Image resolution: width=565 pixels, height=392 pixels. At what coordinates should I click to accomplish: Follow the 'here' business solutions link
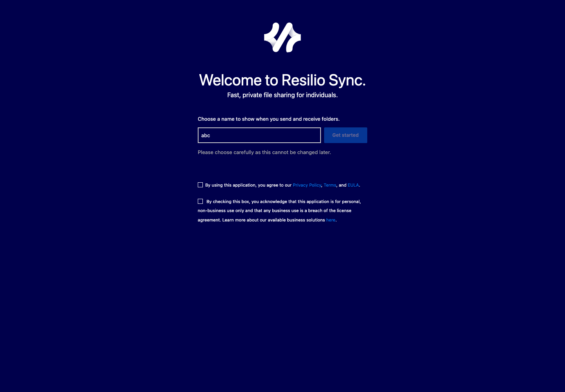331,220
